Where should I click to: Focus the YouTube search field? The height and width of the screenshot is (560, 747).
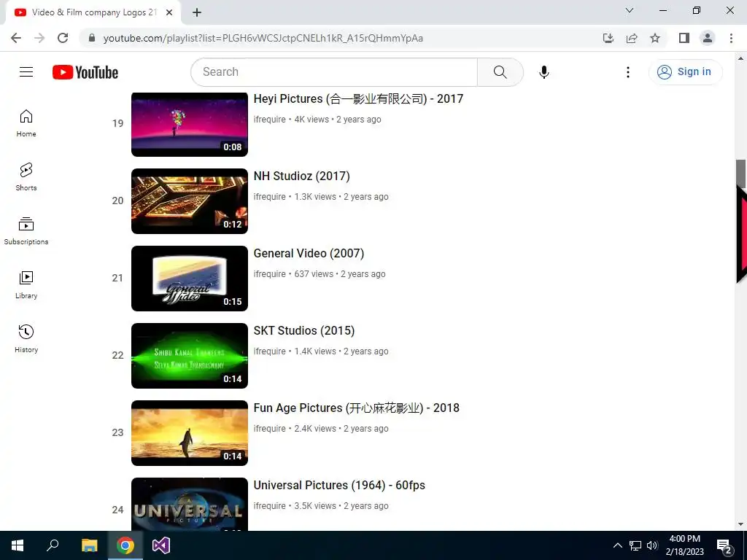[x=334, y=72]
